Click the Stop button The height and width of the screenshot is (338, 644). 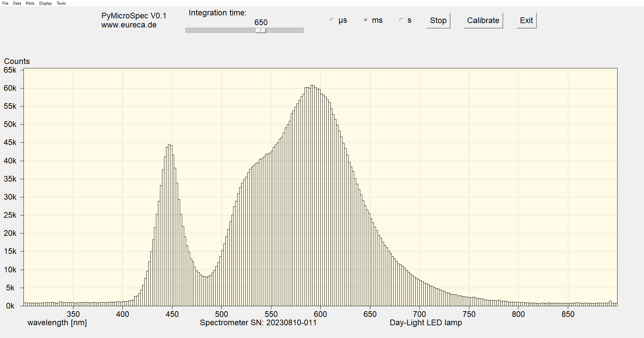coord(438,20)
